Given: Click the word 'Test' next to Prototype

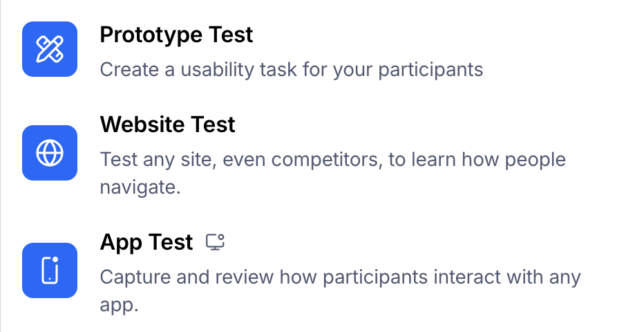Looking at the screenshot, I should pos(231,35).
